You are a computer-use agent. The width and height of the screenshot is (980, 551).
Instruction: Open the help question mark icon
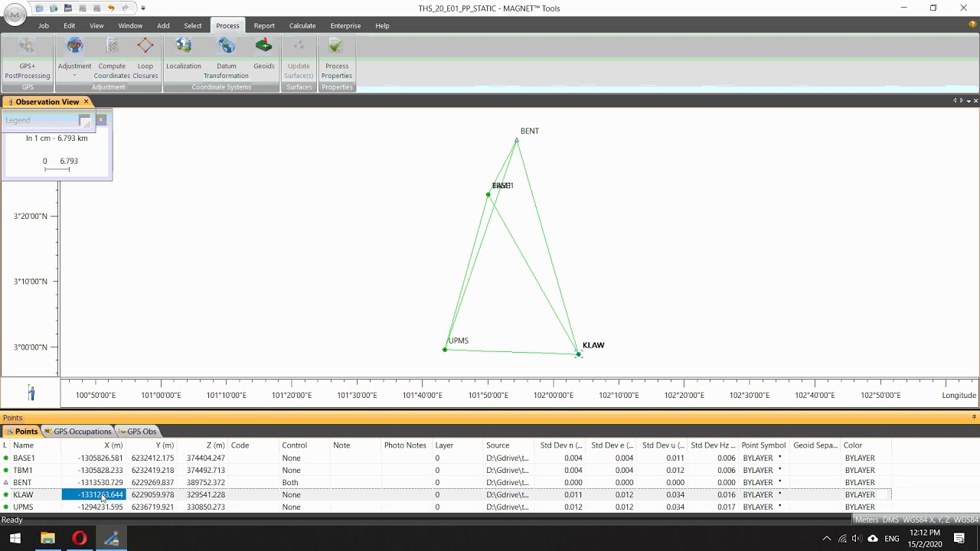[972, 24]
